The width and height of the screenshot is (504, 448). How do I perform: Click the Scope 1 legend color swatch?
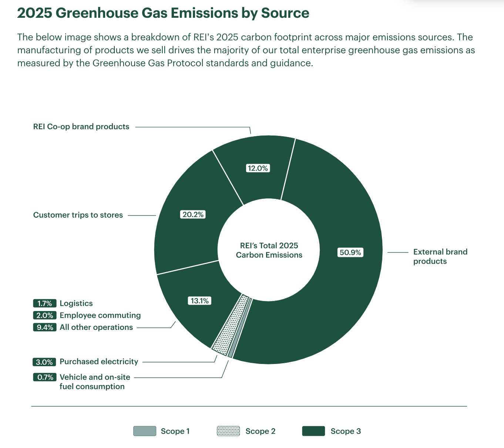click(145, 431)
